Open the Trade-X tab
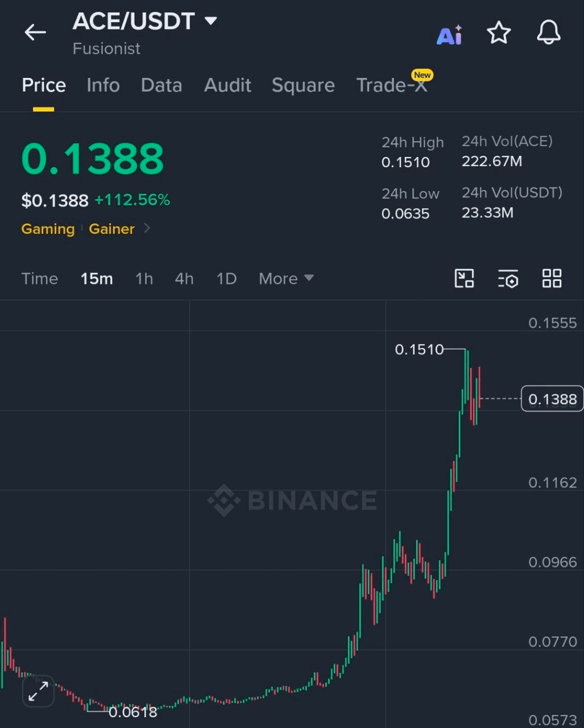 click(392, 85)
